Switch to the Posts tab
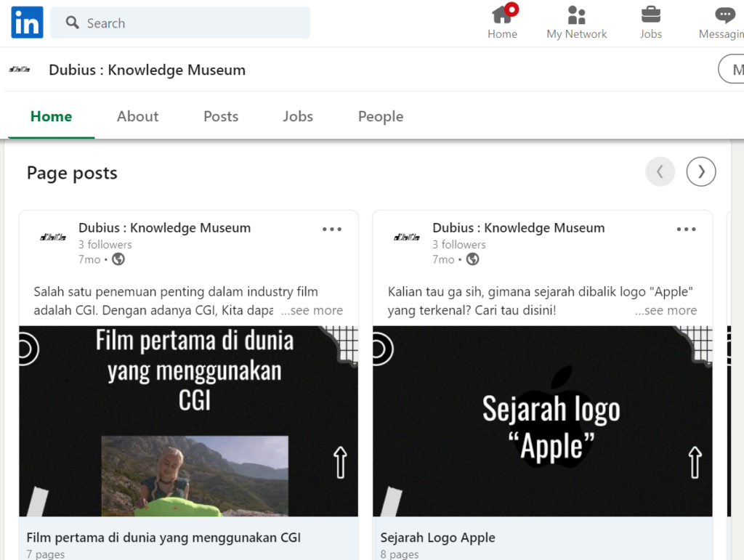 pos(221,116)
